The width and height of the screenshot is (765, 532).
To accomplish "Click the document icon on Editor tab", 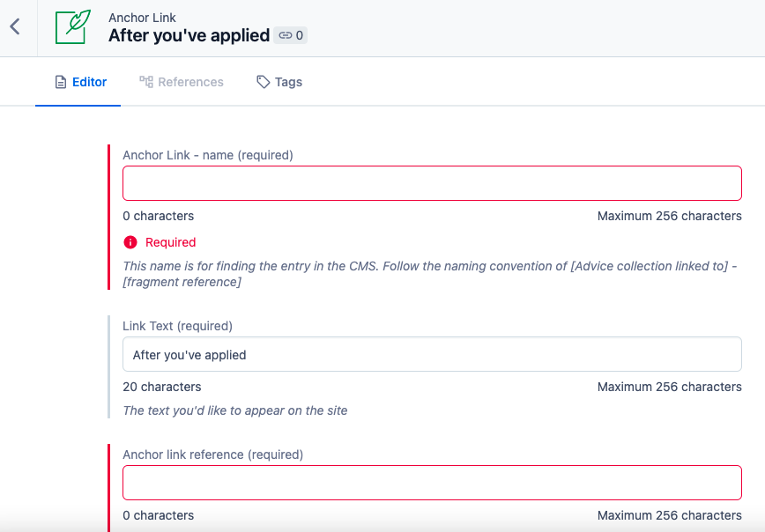I will coord(61,82).
